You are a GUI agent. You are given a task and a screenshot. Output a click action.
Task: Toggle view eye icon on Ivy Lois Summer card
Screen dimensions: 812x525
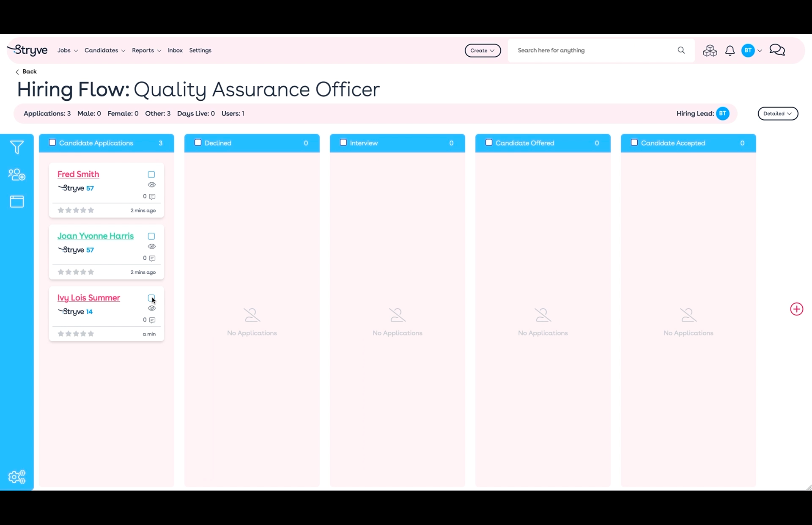click(x=152, y=308)
